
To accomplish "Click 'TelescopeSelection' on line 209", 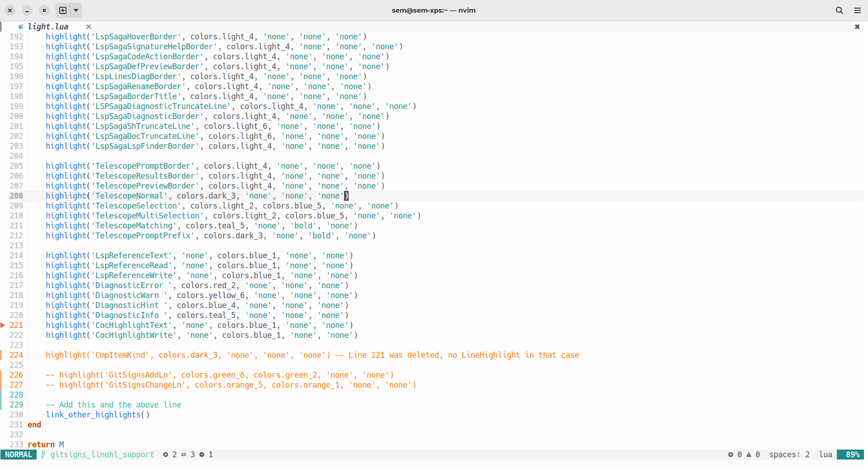I will [x=136, y=206].
